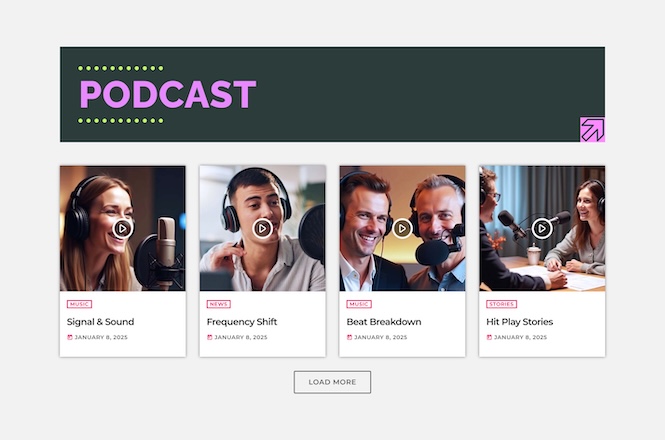Play the Signal & Sound episode
This screenshot has height=440, width=665.
122,228
